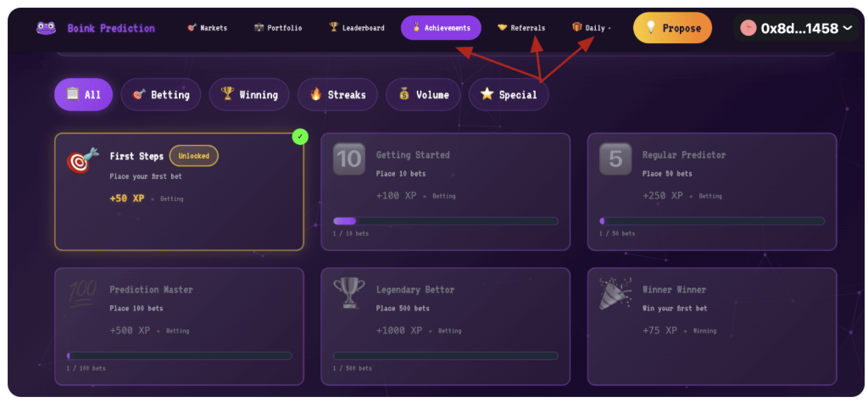Filter achievements by Streaks
Screen dimensions: 868x403
pos(337,95)
